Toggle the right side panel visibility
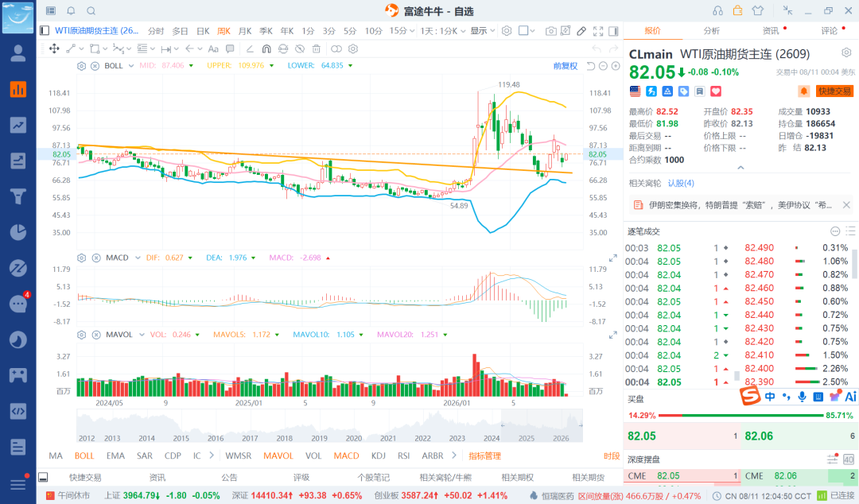 coord(613,31)
